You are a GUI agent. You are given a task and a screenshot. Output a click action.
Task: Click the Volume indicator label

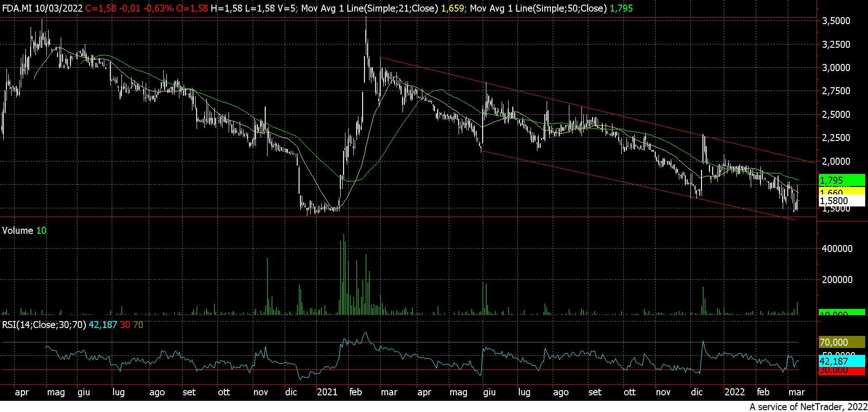point(18,231)
